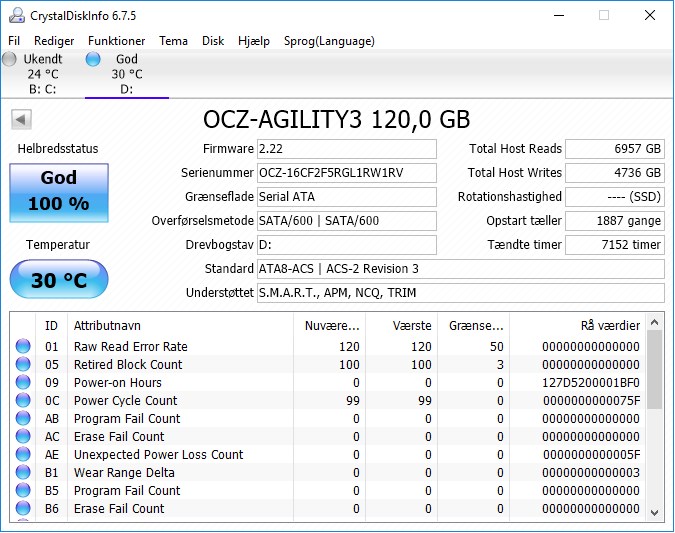Click the Serienummer field
This screenshot has height=533, width=675.
(x=347, y=173)
